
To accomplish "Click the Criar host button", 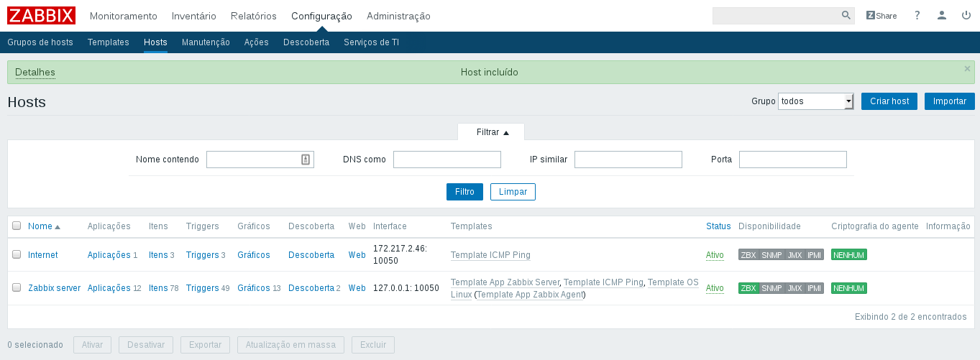I will [889, 101].
